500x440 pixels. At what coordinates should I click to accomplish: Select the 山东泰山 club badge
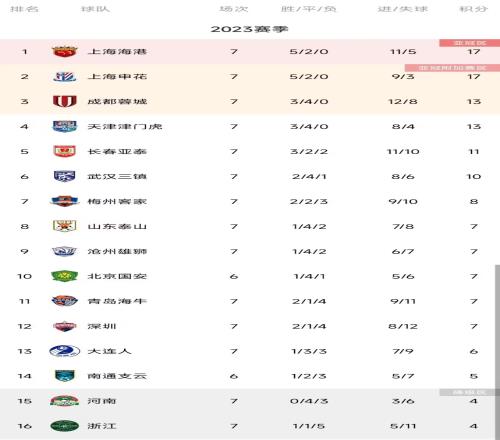(x=65, y=226)
